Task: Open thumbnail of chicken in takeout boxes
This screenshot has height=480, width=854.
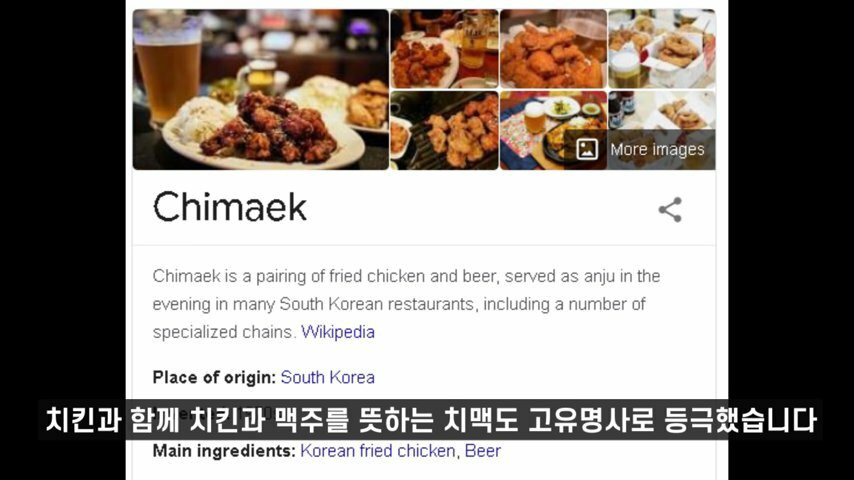Action: [x=662, y=48]
